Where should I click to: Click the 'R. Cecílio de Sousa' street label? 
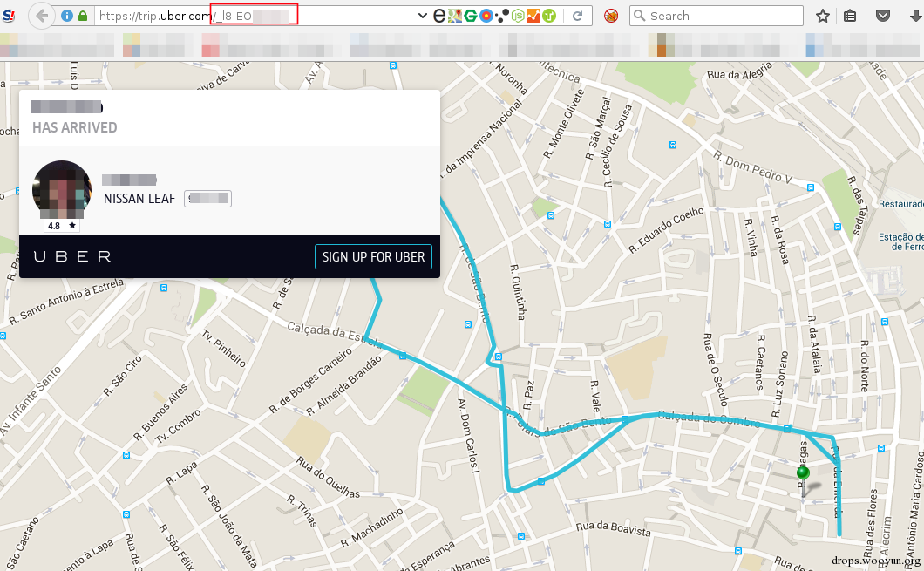point(617,146)
